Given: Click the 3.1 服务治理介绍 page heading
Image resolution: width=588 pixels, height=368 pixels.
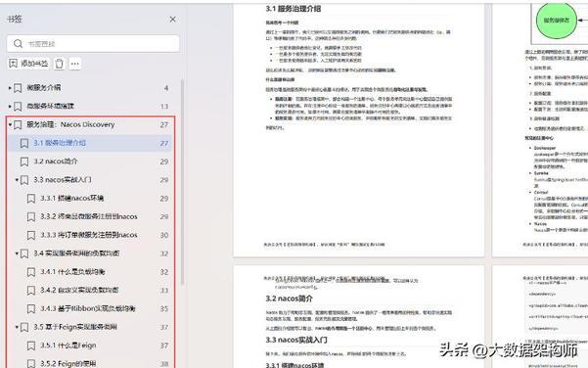Looking at the screenshot, I should 294,9.
